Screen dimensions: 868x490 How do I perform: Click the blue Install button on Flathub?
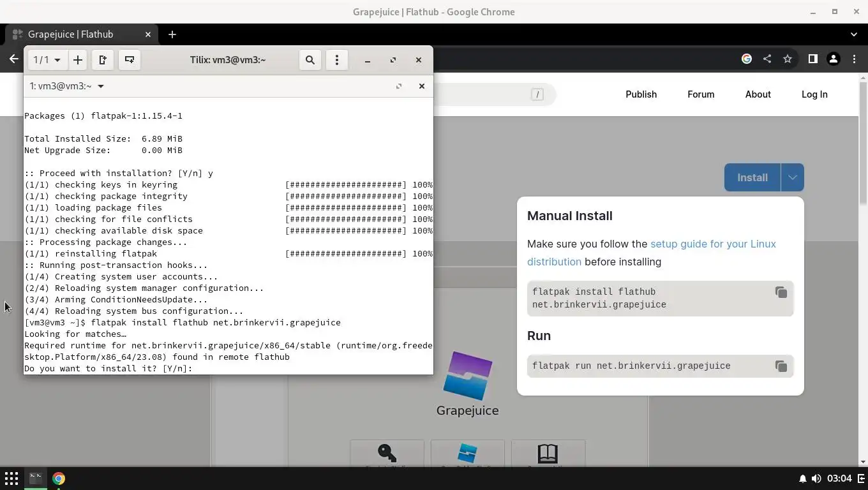pos(752,177)
